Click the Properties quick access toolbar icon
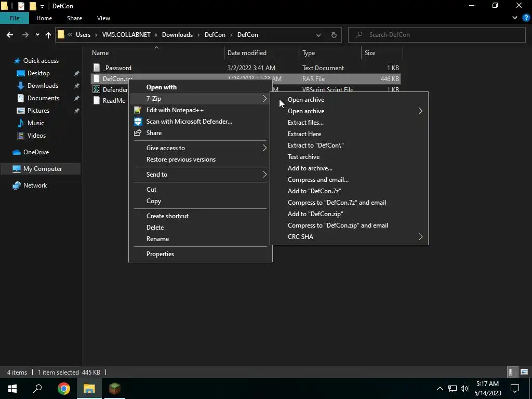 tap(21, 6)
